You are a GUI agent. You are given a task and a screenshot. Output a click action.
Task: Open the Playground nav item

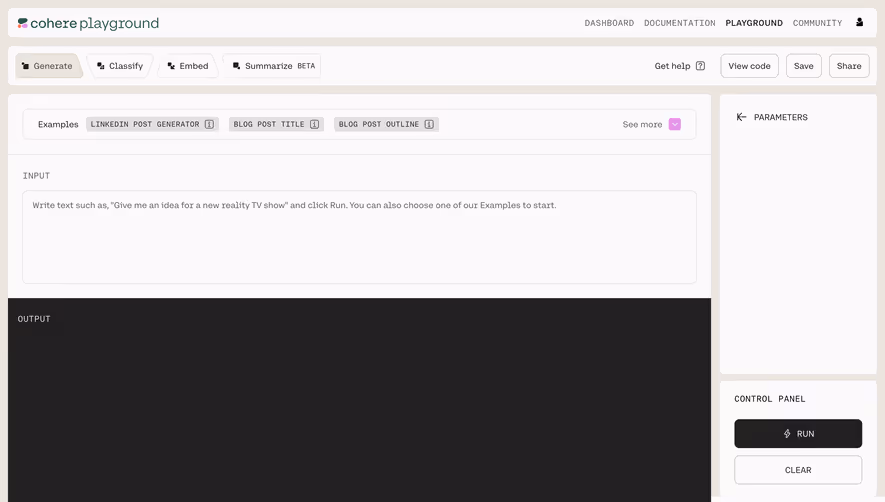tap(754, 23)
